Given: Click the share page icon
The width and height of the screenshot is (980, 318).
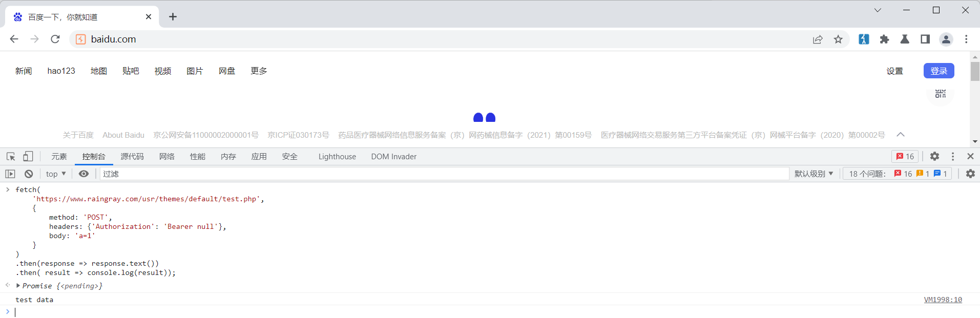Looking at the screenshot, I should [x=818, y=39].
